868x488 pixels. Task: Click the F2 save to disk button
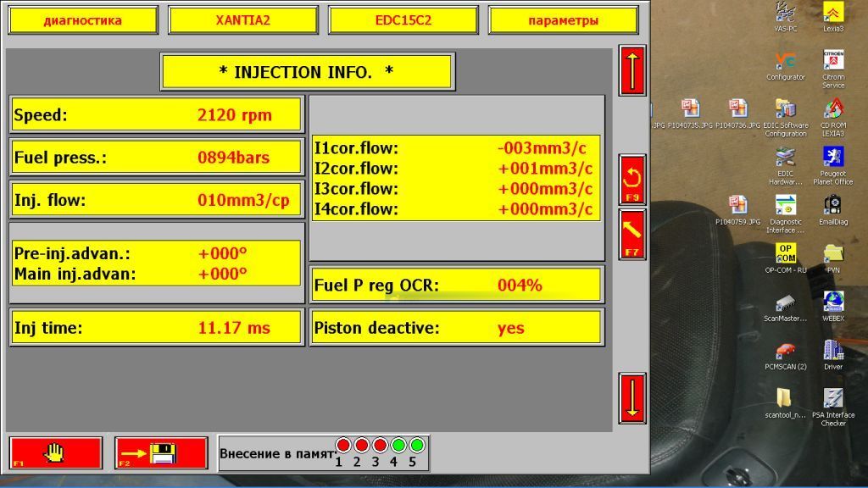coord(161,453)
